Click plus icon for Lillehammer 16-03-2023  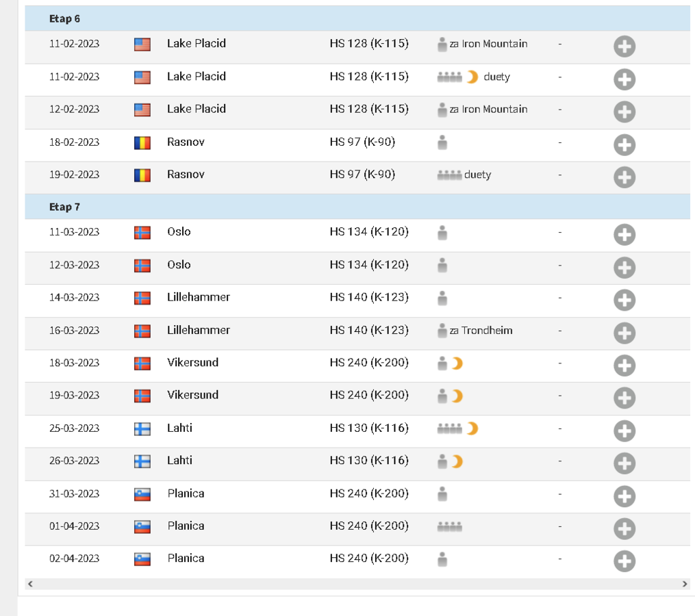[624, 333]
